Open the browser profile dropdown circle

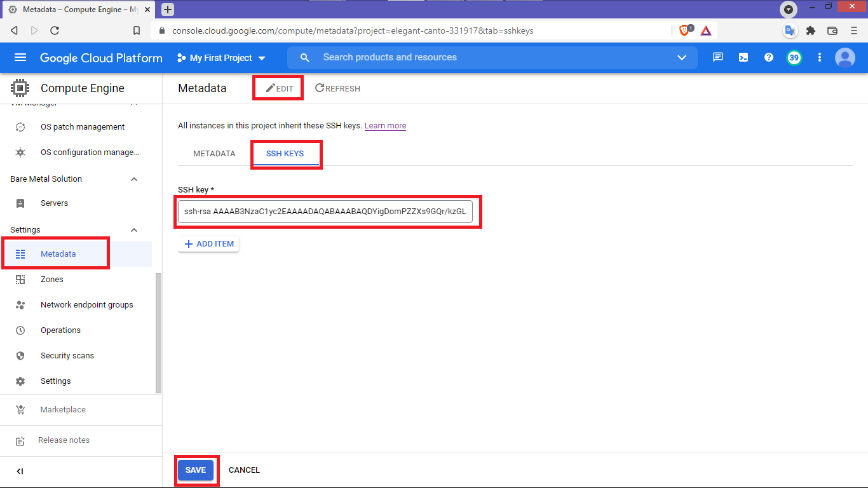(789, 10)
